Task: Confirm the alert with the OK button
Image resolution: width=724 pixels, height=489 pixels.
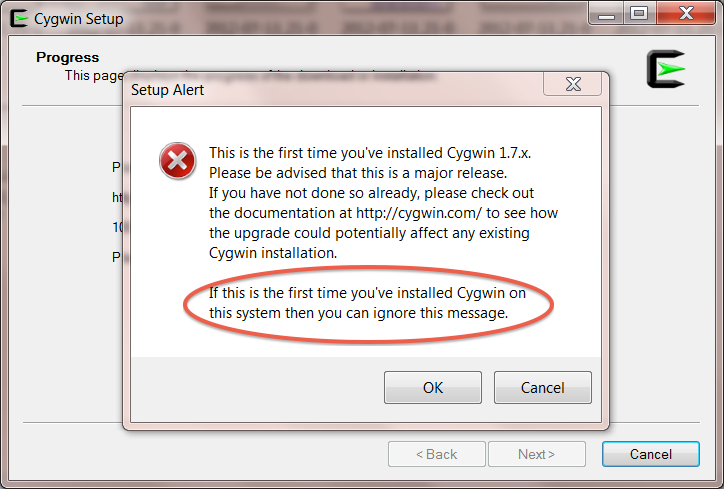Action: click(x=433, y=387)
